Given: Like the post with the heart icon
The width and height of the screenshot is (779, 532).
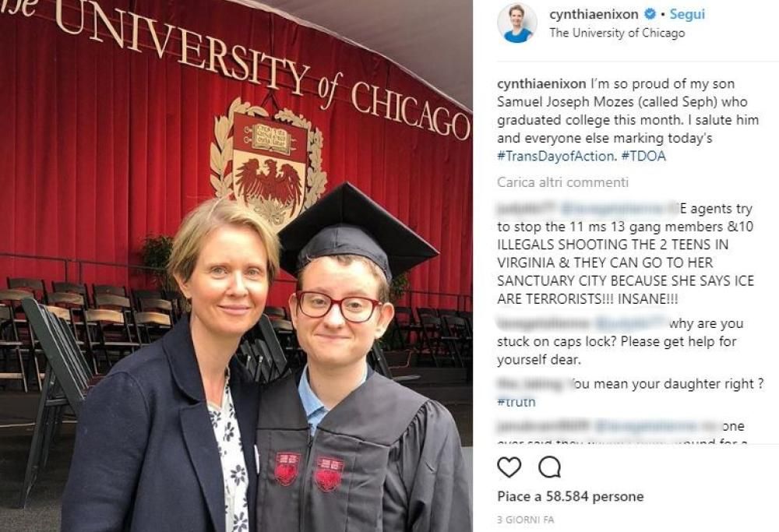Looking at the screenshot, I should (x=509, y=467).
